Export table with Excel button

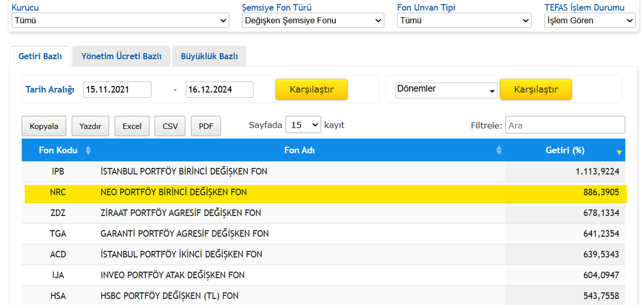pyautogui.click(x=132, y=126)
